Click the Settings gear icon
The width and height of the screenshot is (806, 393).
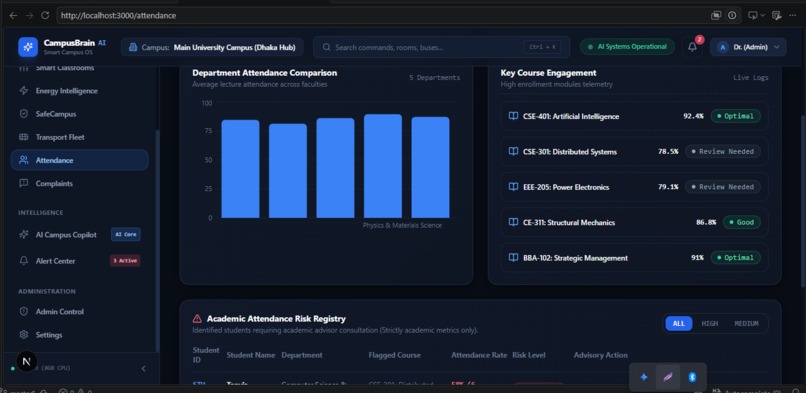pos(24,335)
